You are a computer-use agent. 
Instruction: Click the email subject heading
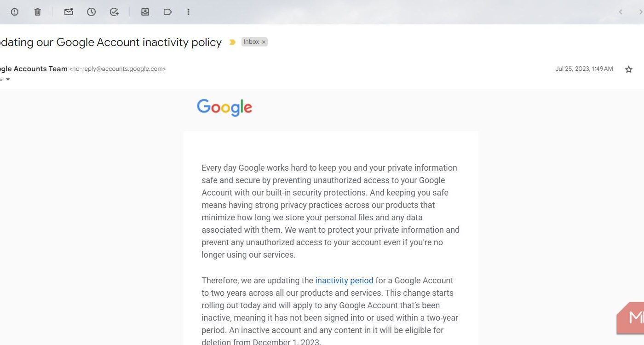click(111, 42)
